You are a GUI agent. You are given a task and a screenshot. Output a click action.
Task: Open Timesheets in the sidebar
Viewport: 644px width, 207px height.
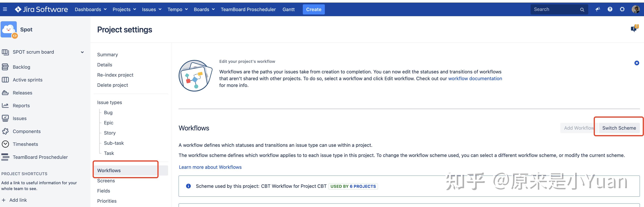pyautogui.click(x=25, y=144)
